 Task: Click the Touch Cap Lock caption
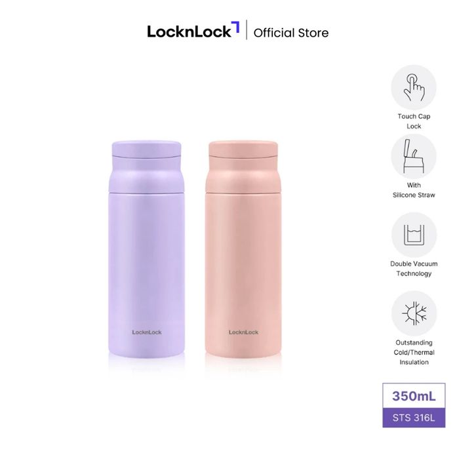[x=414, y=121]
